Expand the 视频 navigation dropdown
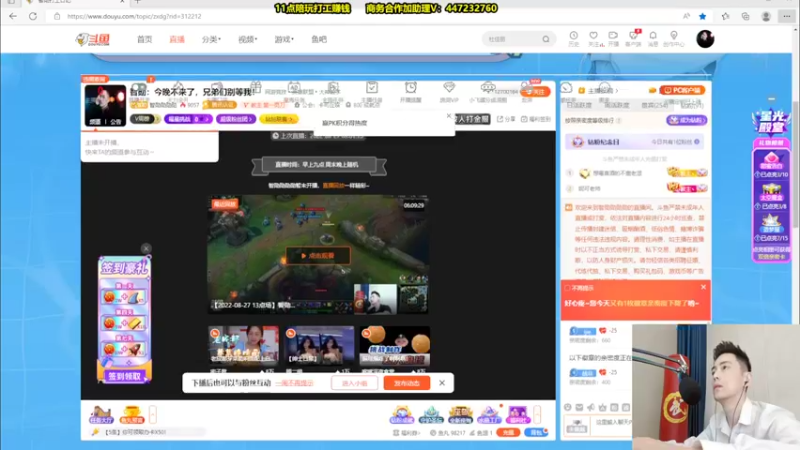The height and width of the screenshot is (450, 800). click(247, 39)
